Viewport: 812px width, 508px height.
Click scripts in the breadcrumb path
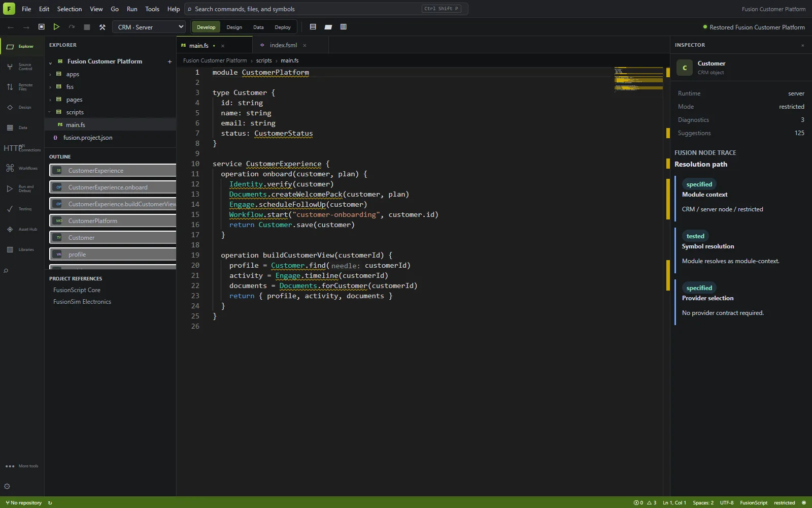click(264, 60)
